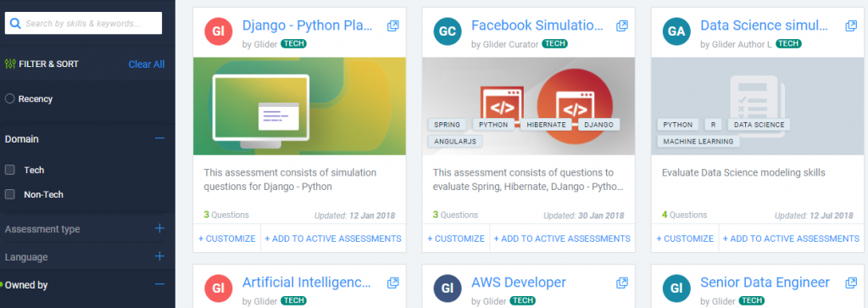Viewport: 868px width, 308px height.
Task: Click the R skill tag
Action: 714,125
